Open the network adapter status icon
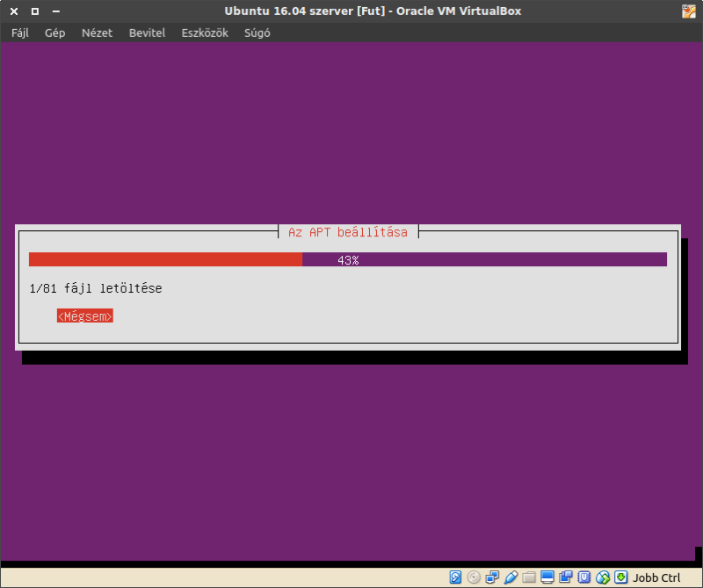The height and width of the screenshot is (588, 703). pyautogui.click(x=492, y=577)
